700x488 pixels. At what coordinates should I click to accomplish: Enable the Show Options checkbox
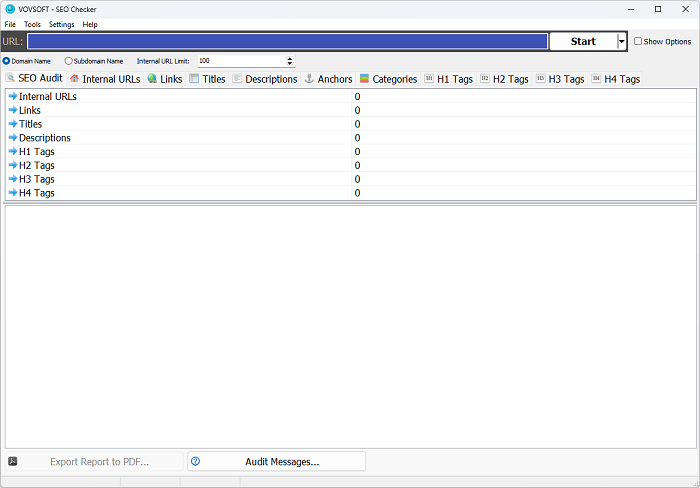click(x=638, y=41)
